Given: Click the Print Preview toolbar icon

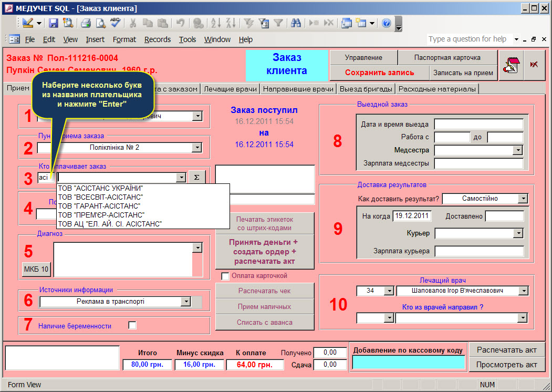Looking at the screenshot, I should click(x=100, y=23).
